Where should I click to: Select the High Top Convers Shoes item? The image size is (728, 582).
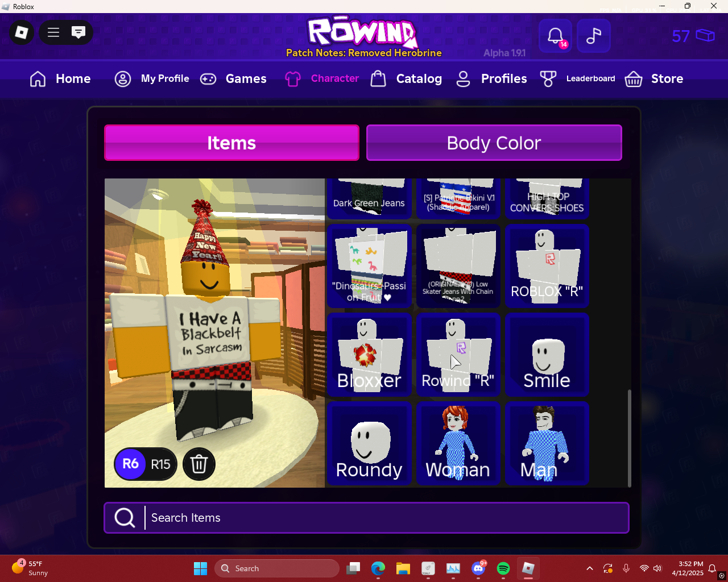(x=547, y=198)
